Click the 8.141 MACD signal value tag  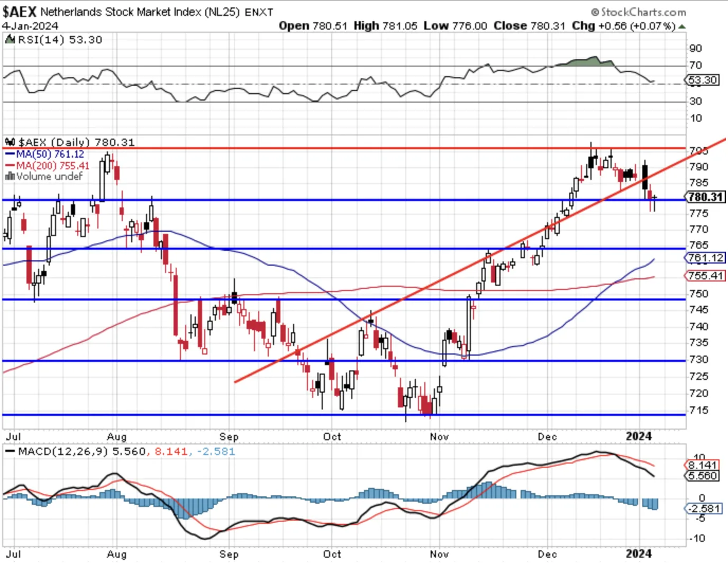[702, 465]
